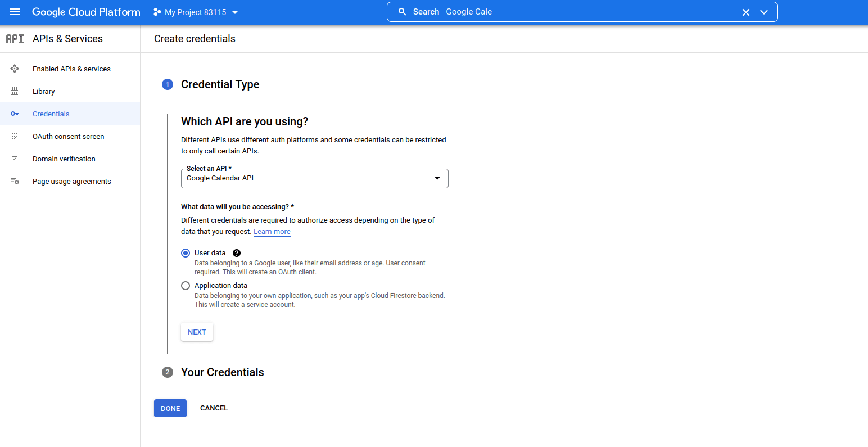Click the Page usage agreements icon
The height and width of the screenshot is (447, 868).
click(x=15, y=181)
